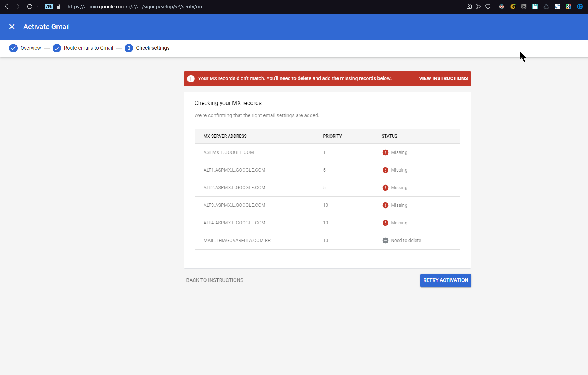Viewport: 588px width, 375px height.
Task: Click the browser back arrow
Action: 6,6
